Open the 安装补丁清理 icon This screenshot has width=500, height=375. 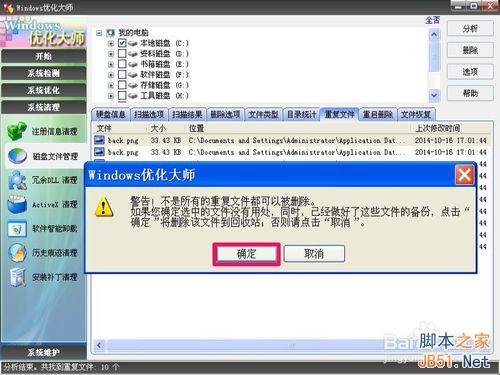(17, 277)
